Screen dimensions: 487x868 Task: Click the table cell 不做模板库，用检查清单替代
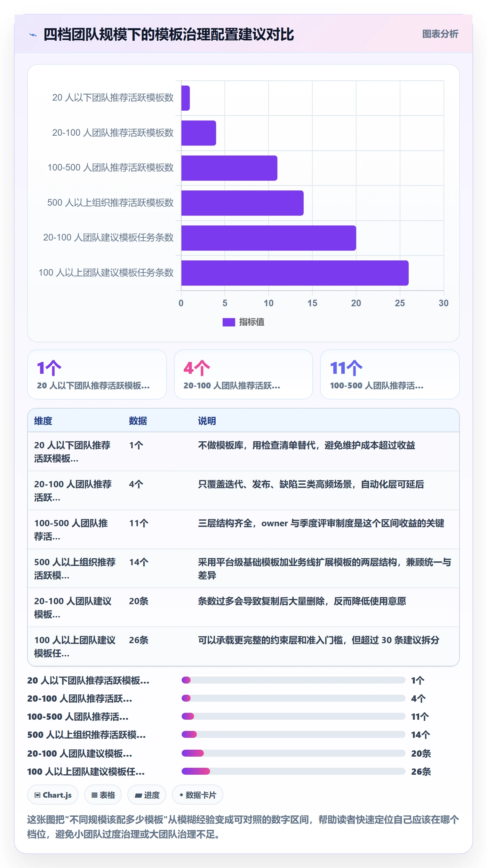306,445
